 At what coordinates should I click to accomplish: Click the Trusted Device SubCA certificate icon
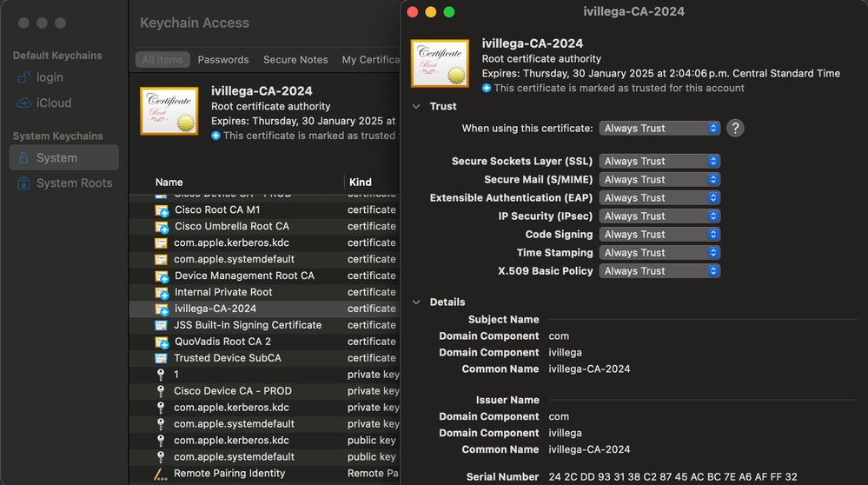(161, 358)
